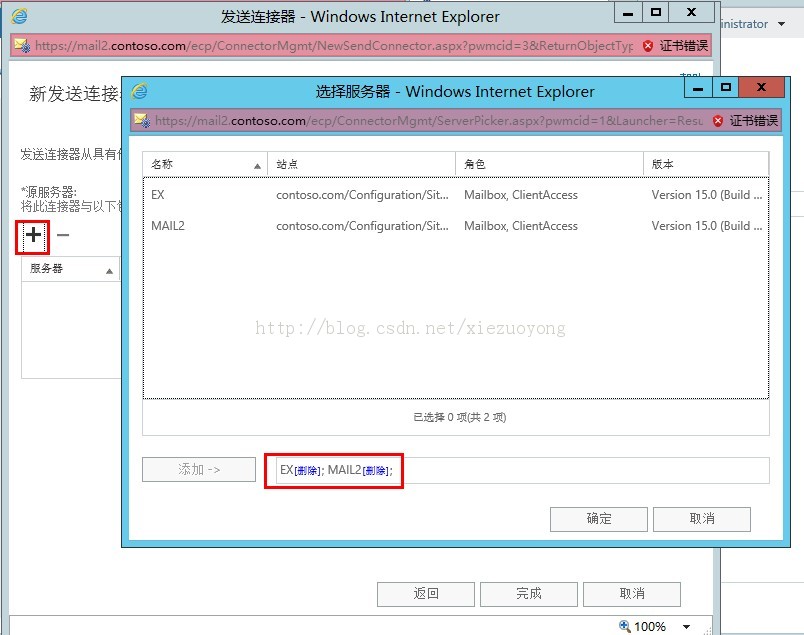Click the 版本 column header
The width and height of the screenshot is (804, 635).
coord(705,164)
